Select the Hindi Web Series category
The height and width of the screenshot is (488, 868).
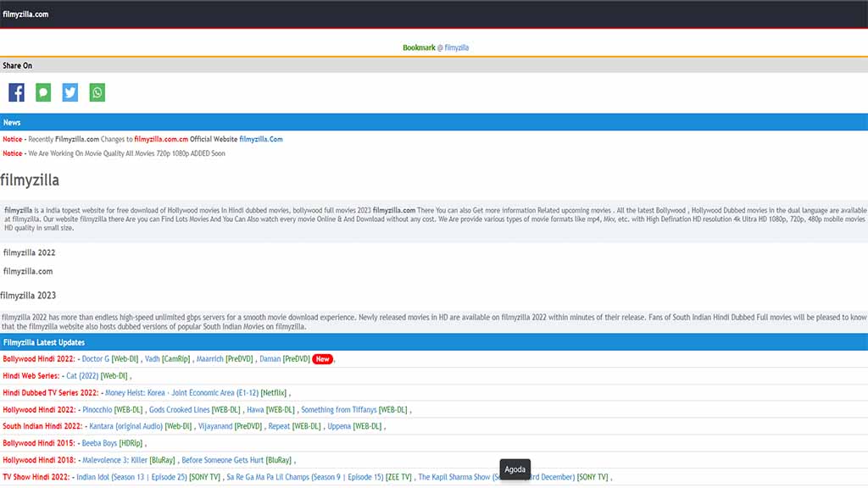31,375
